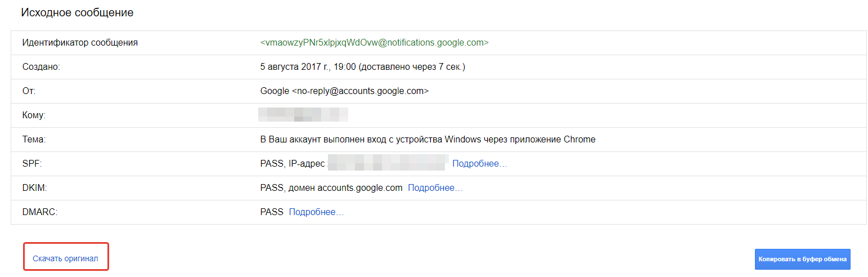This screenshot has height=277, width=868.
Task: Click the "Исходное сообщение" heading
Action: tap(77, 12)
